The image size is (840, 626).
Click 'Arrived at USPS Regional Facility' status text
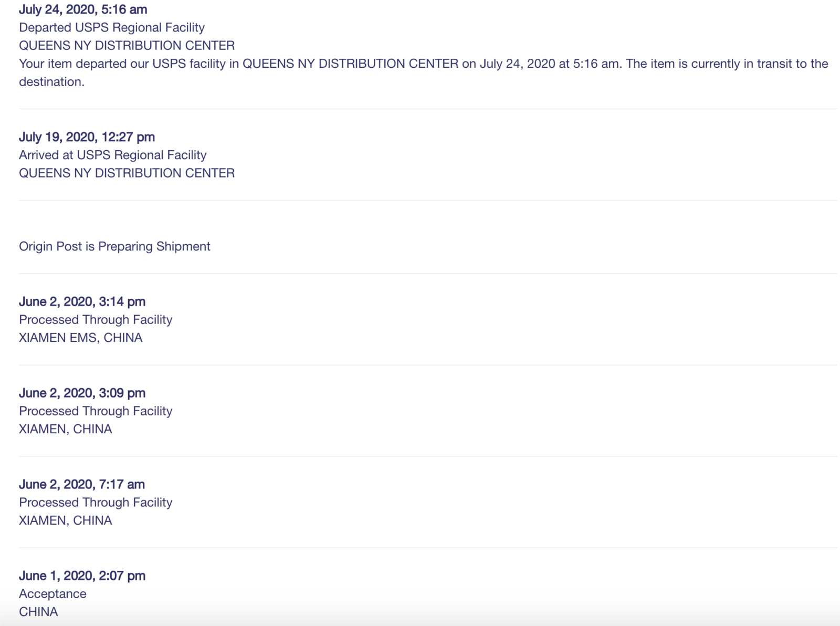pyautogui.click(x=112, y=155)
